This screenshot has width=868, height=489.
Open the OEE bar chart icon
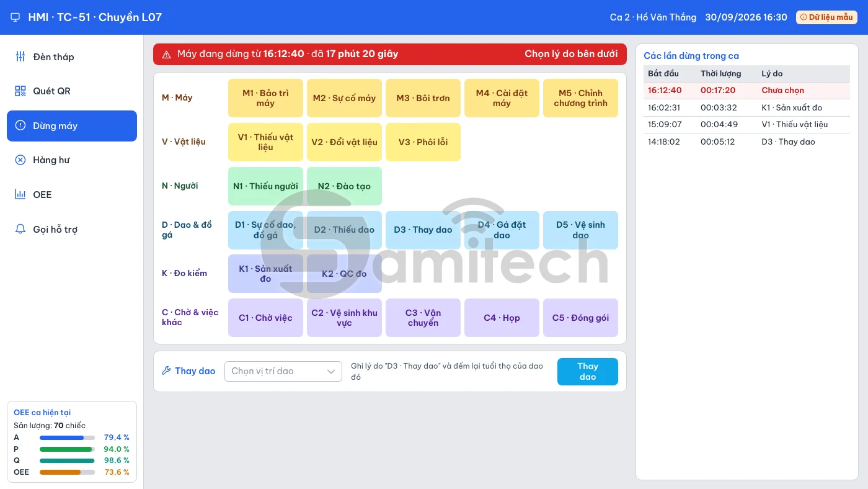[x=20, y=195]
